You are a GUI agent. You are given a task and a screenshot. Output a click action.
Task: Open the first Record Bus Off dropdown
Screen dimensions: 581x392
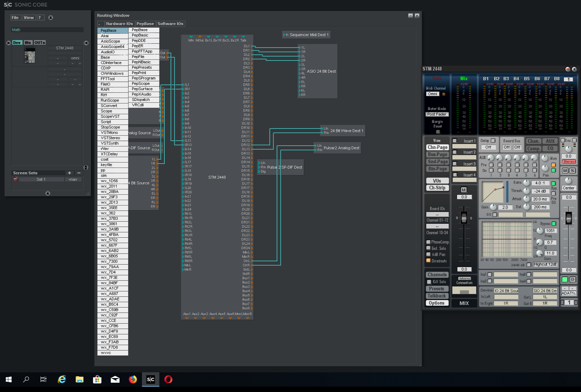(506, 147)
